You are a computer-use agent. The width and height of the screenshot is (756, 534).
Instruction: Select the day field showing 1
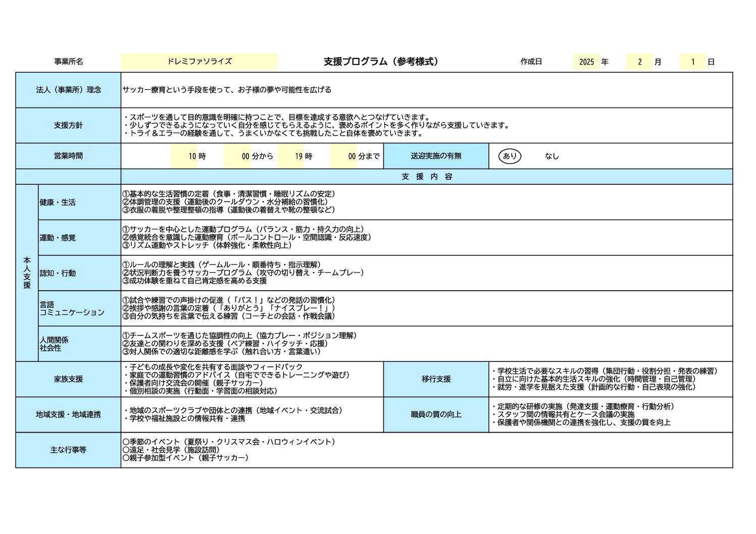(692, 62)
